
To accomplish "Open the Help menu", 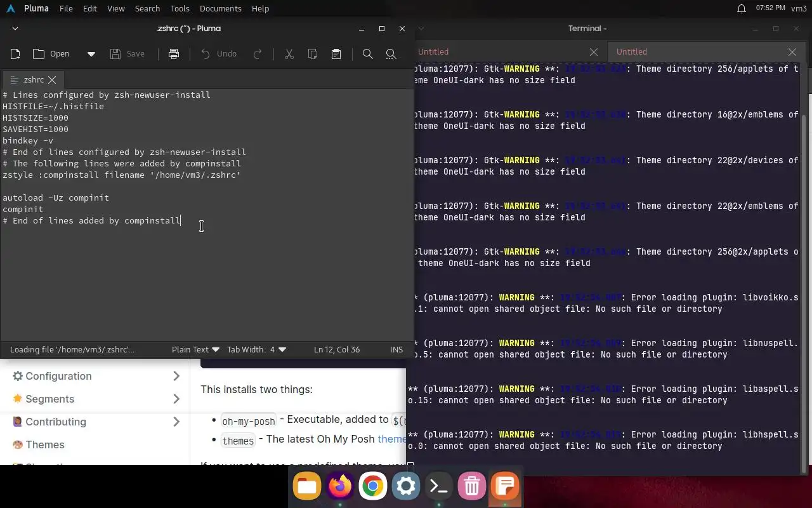I will 260,8.
